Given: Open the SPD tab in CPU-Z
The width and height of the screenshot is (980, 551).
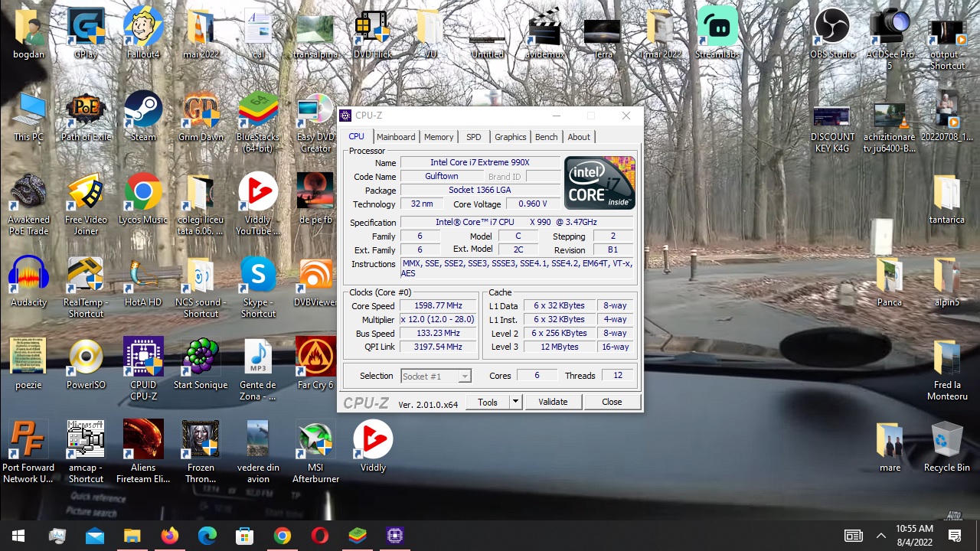Looking at the screenshot, I should [x=474, y=137].
